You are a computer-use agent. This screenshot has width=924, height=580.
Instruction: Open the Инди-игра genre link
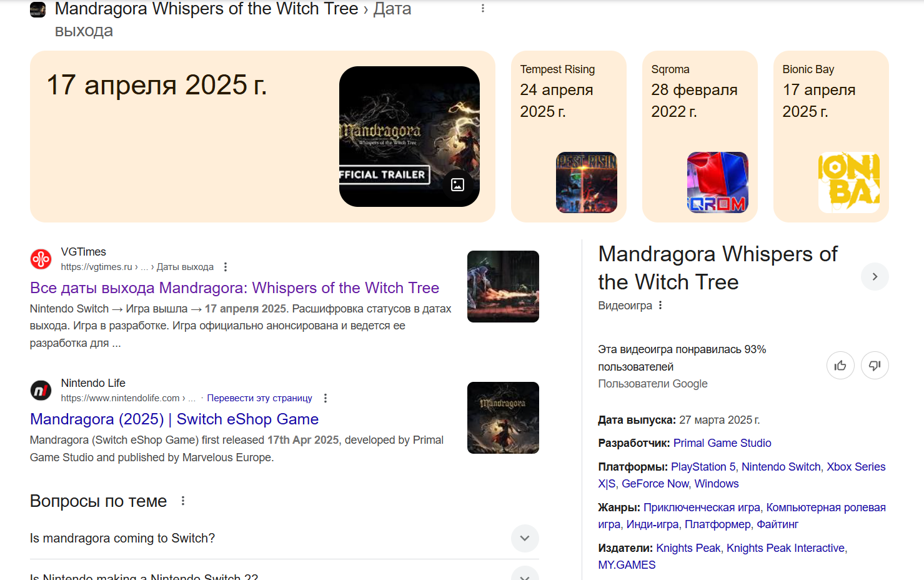coord(652,524)
